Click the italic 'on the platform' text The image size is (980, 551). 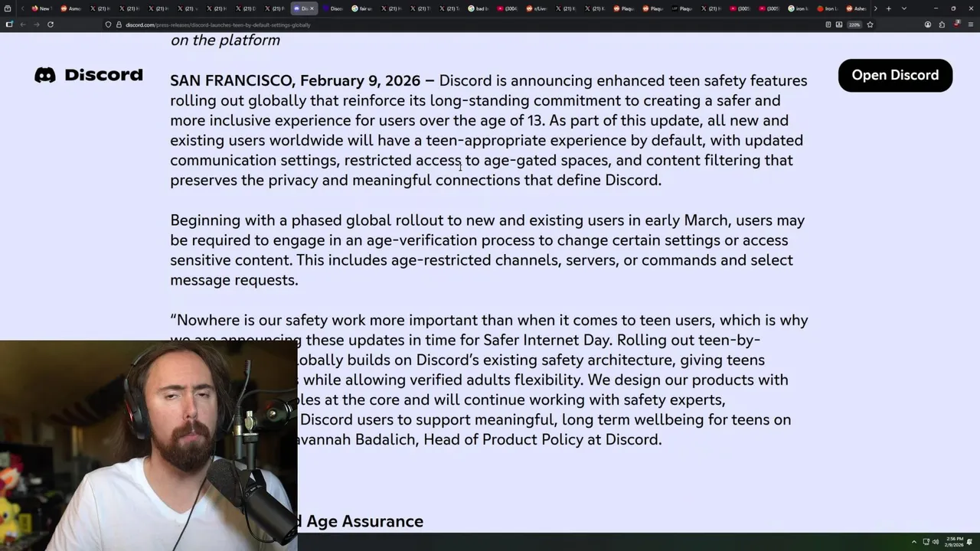point(225,41)
